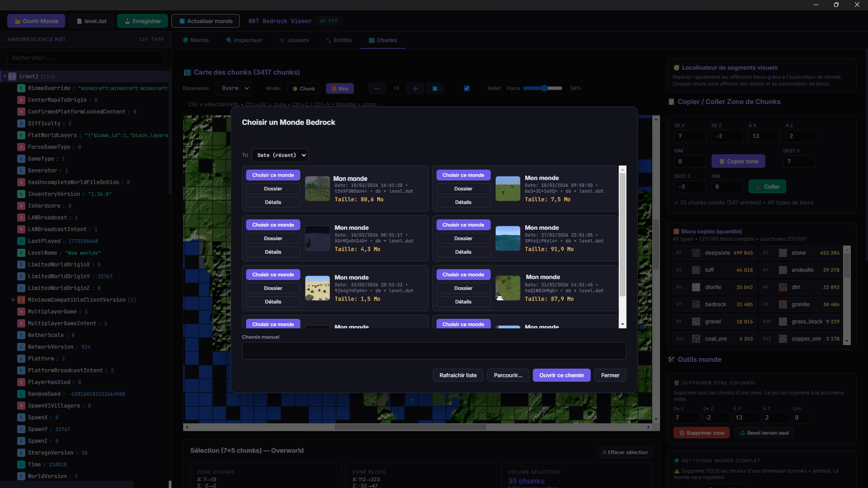Click Rafraîchir liste button
Viewport: 868px width, 488px height.
click(x=458, y=375)
